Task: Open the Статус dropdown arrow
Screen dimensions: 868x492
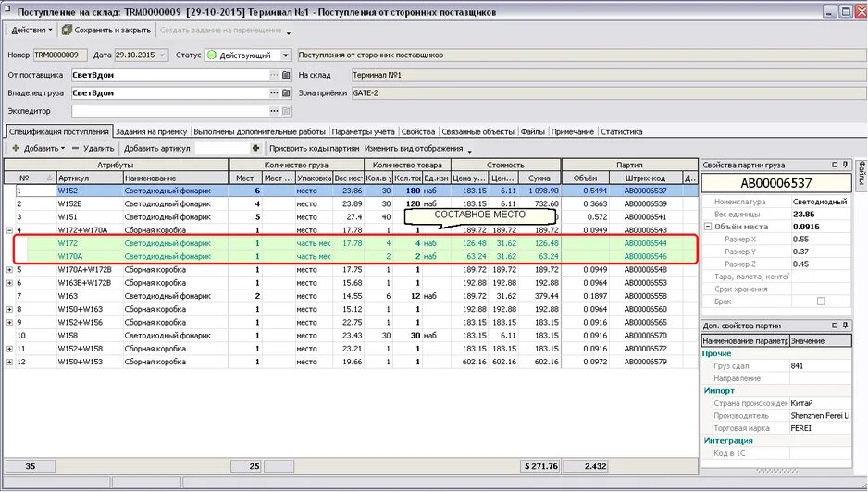Action: (x=286, y=55)
